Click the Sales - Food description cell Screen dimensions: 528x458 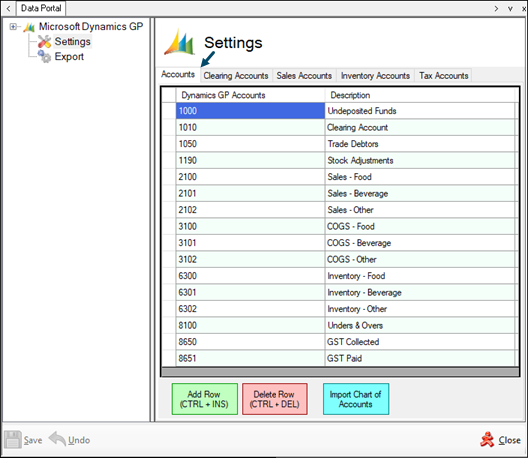pos(420,177)
